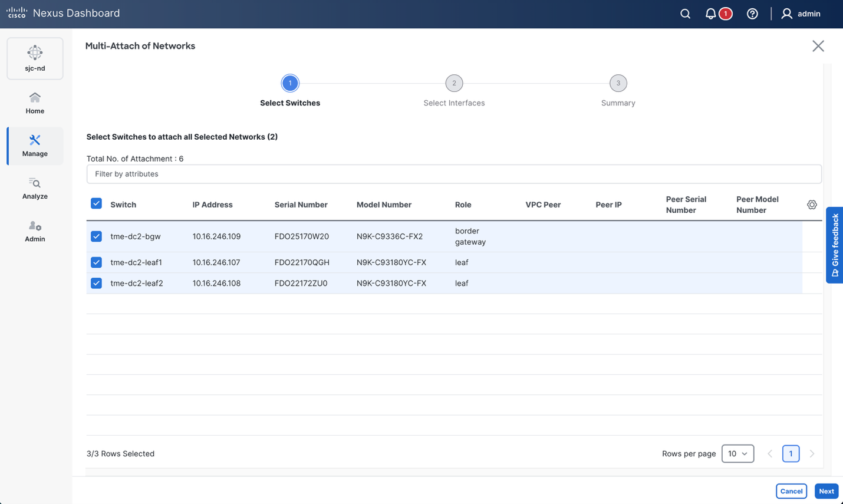The image size is (843, 504).
Task: Click IP address 10.16.246.109
Action: (x=216, y=236)
